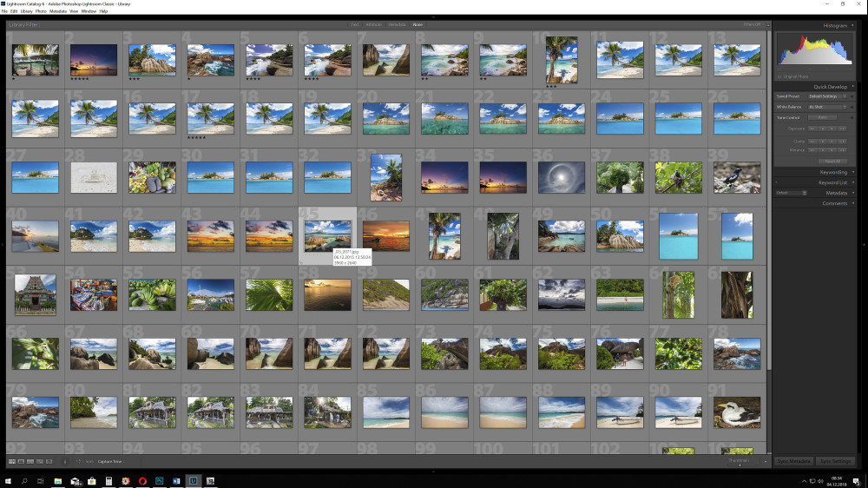
Task: Collapse the Quick Develop panel
Action: [852, 87]
